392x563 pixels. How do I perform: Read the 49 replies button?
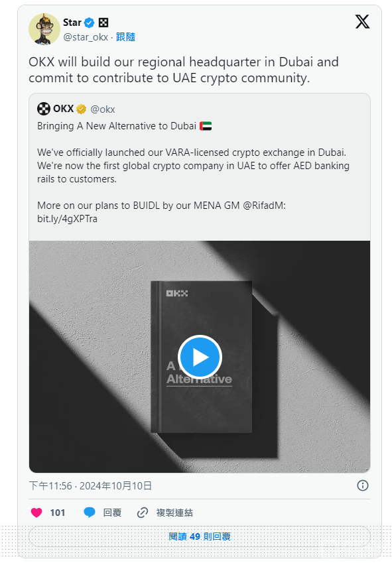pyautogui.click(x=200, y=536)
